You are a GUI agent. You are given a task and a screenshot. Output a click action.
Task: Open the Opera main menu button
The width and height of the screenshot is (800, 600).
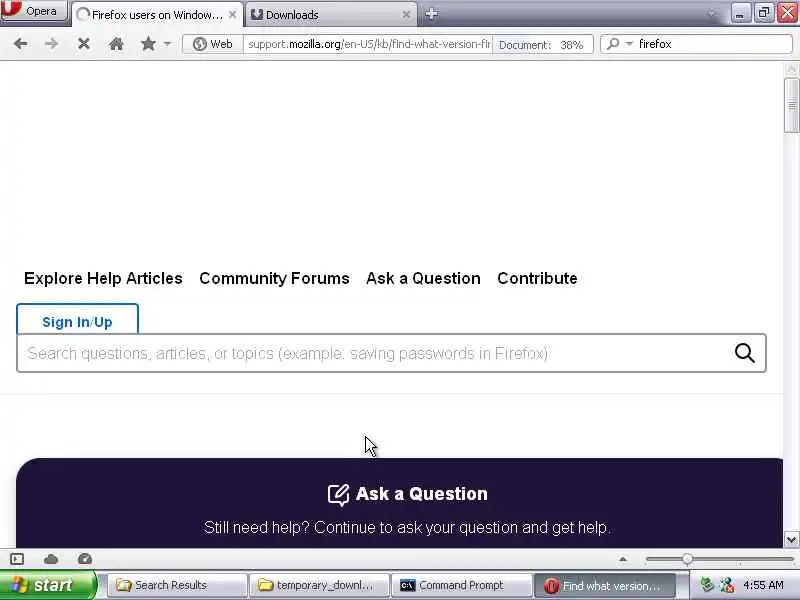(x=34, y=10)
